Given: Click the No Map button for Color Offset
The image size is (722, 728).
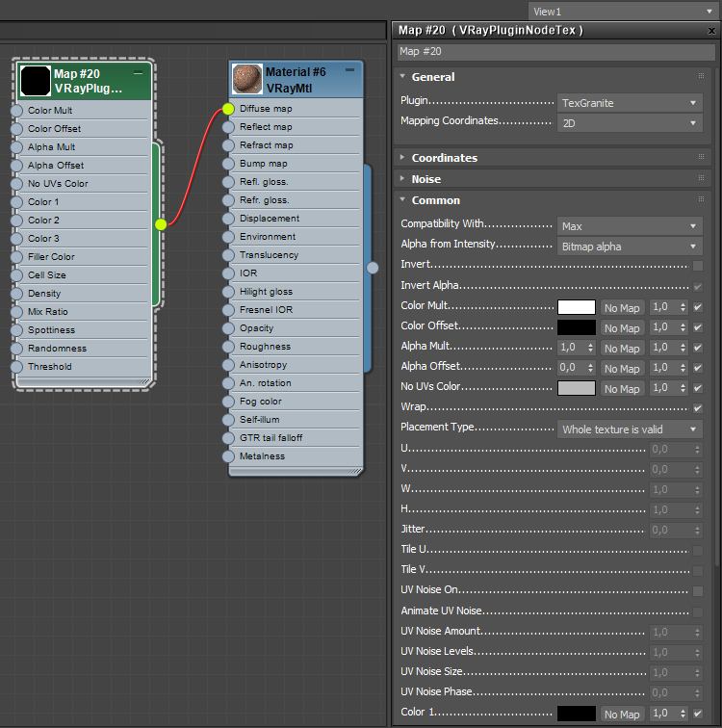Looking at the screenshot, I should [x=622, y=328].
